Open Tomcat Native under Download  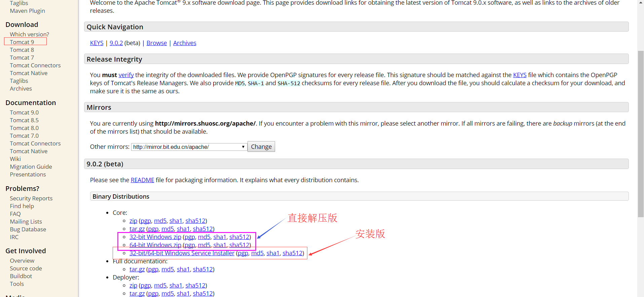coord(29,73)
